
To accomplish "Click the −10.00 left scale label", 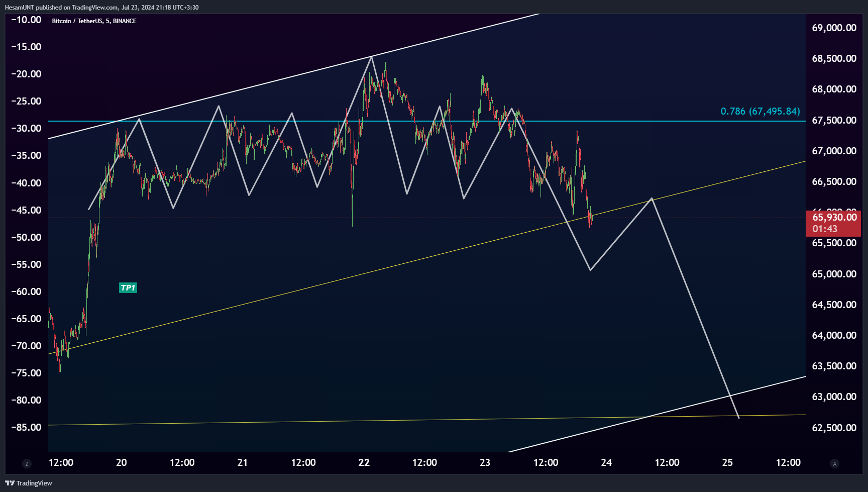I will point(26,20).
